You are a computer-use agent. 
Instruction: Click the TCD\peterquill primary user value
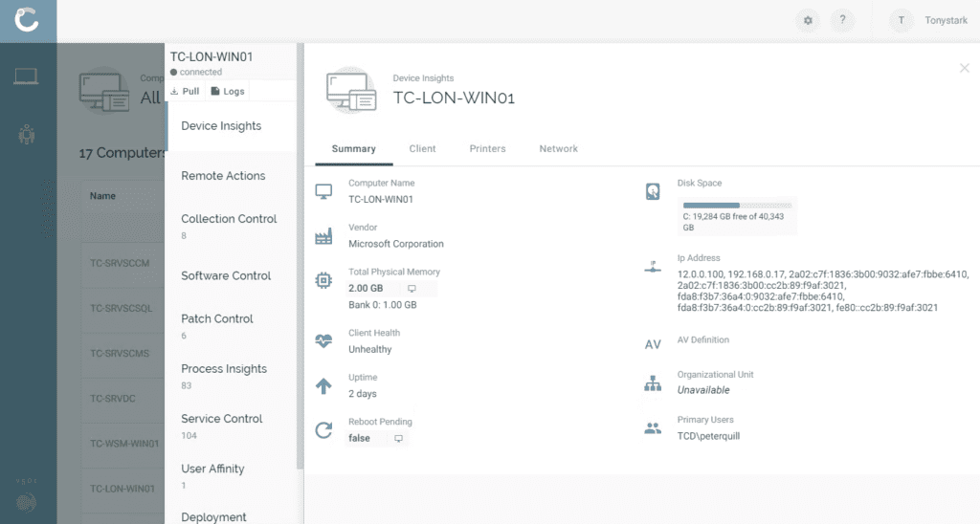[x=708, y=437]
